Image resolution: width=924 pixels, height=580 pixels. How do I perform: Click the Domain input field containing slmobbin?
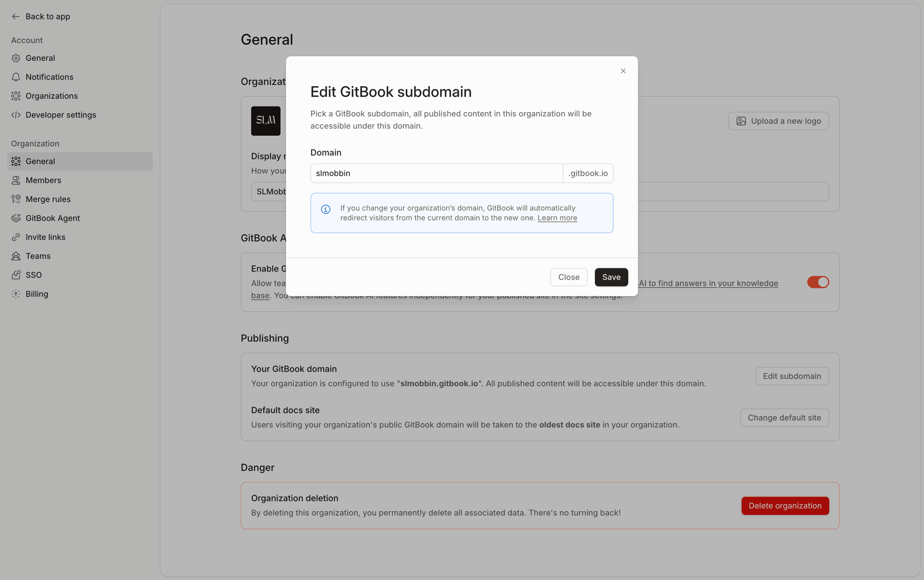coord(436,173)
